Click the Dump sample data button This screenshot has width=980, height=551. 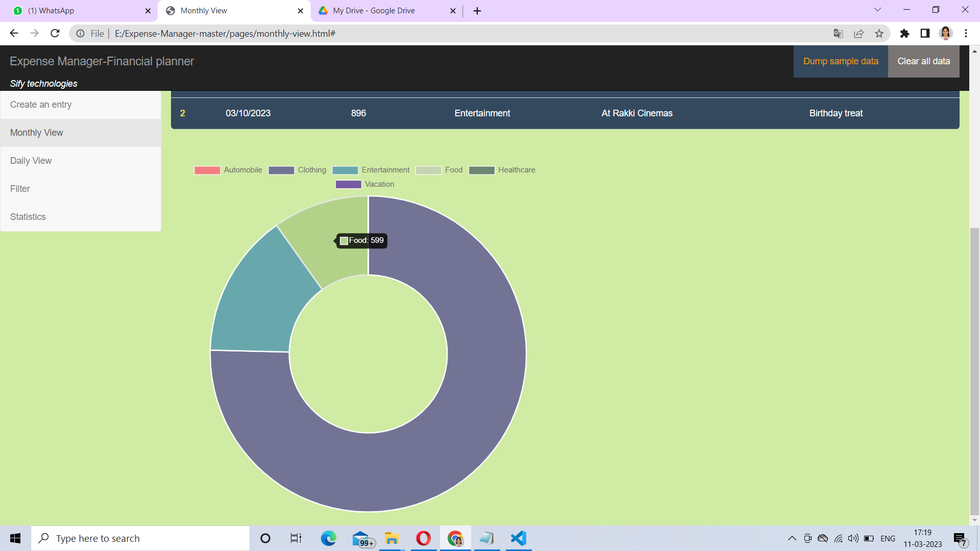[x=841, y=61]
